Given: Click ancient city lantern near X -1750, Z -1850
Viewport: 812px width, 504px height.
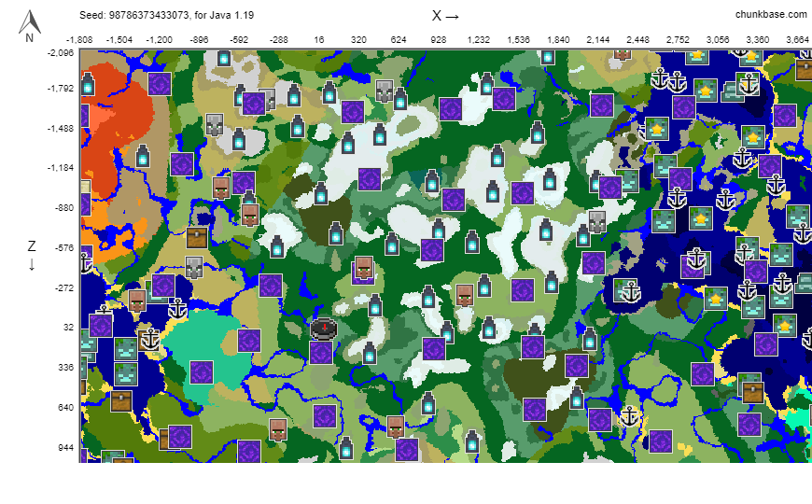Looking at the screenshot, I should [88, 84].
